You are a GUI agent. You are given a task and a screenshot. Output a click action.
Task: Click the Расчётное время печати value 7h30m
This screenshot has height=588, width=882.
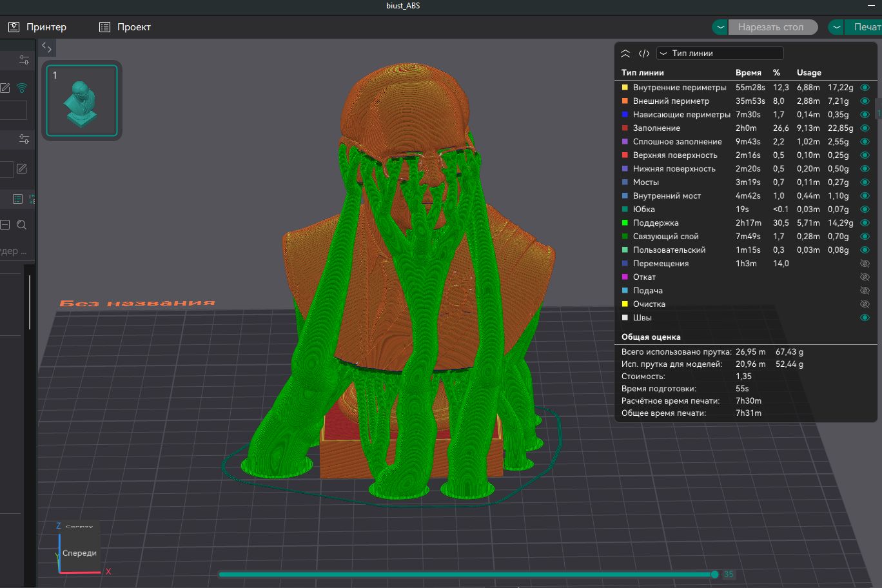749,400
